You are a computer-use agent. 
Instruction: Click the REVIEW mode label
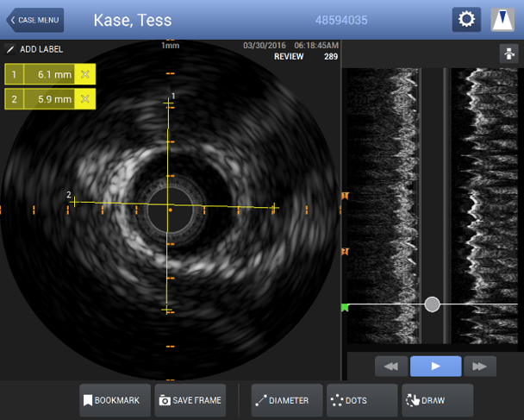point(289,57)
